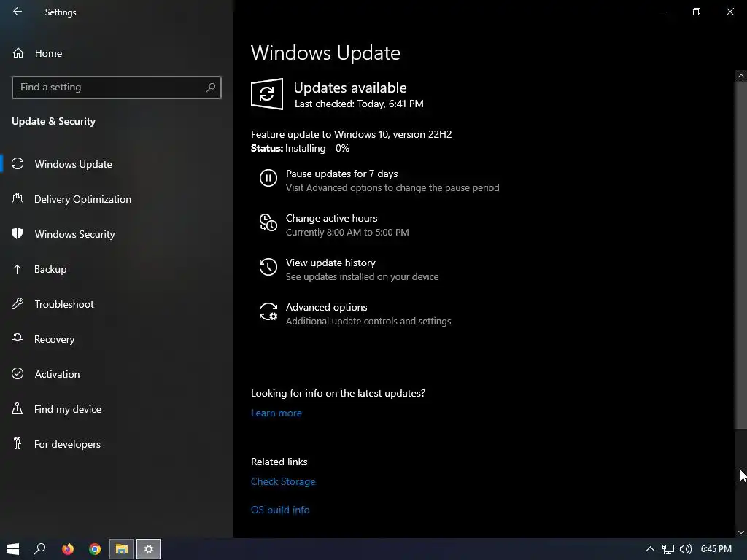
Task: Click the pause icon for Pause updates
Action: coord(268,178)
